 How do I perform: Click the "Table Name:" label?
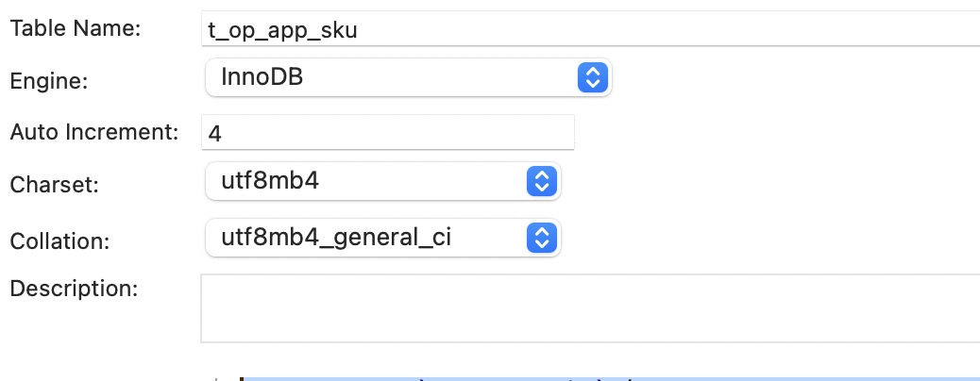click(75, 28)
